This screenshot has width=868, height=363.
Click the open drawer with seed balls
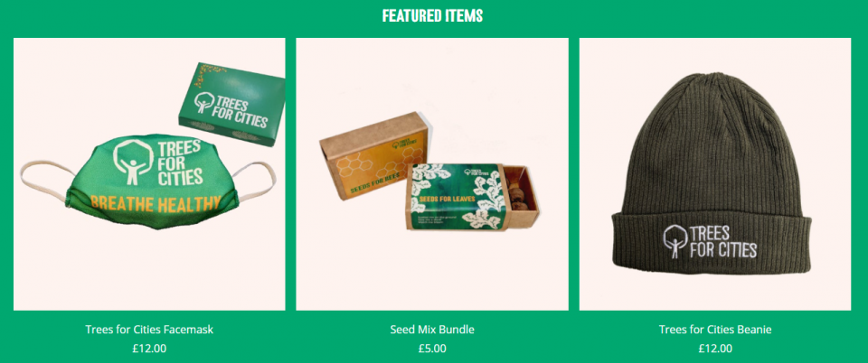[521, 196]
